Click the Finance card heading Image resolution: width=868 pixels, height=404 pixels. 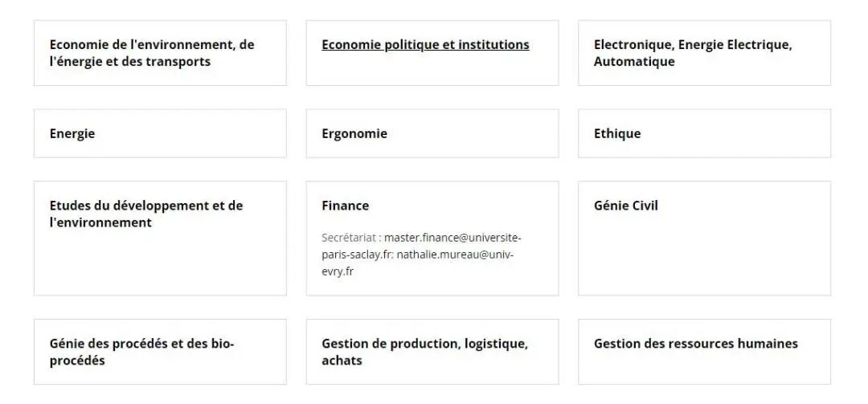tap(345, 206)
